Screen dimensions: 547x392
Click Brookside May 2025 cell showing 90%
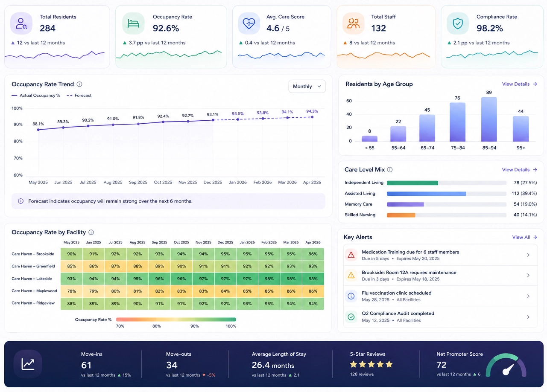tap(72, 254)
